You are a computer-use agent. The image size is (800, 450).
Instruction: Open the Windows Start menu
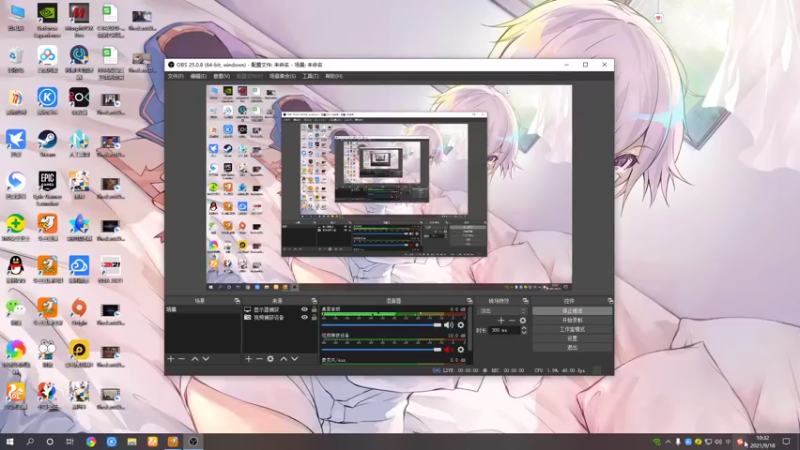10,442
